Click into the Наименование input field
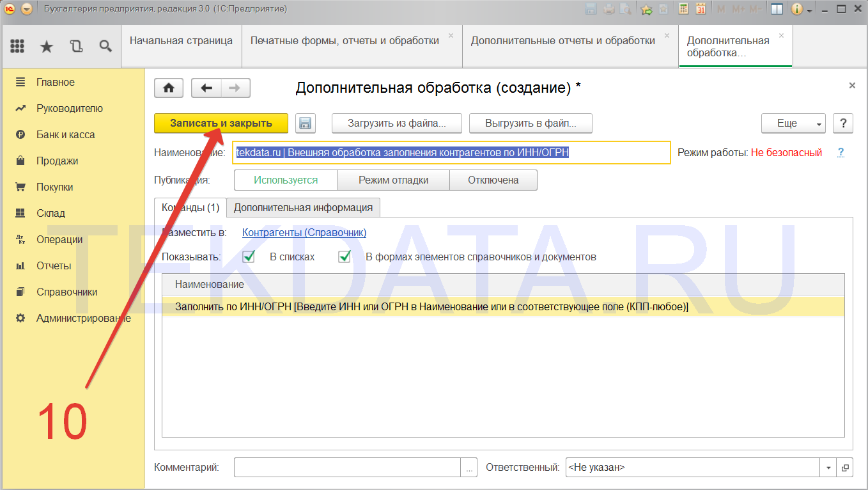Image resolution: width=868 pixels, height=490 pixels. (451, 153)
